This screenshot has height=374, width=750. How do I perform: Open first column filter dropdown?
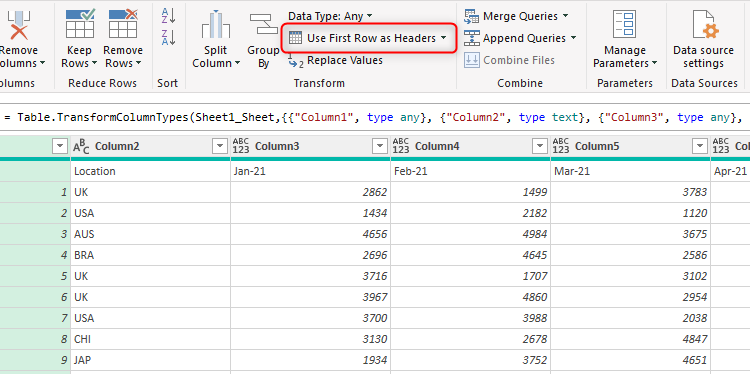(x=60, y=146)
